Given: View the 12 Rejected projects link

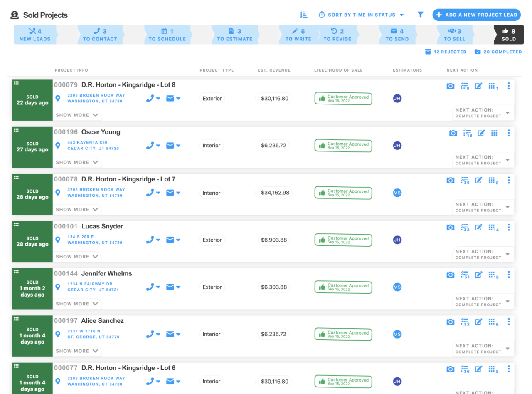Looking at the screenshot, I should [446, 52].
